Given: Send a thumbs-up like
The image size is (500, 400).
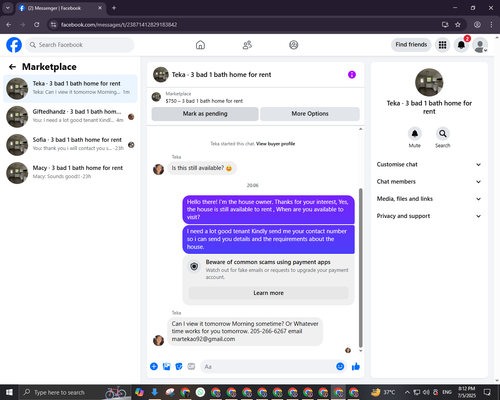Looking at the screenshot, I should (x=356, y=367).
